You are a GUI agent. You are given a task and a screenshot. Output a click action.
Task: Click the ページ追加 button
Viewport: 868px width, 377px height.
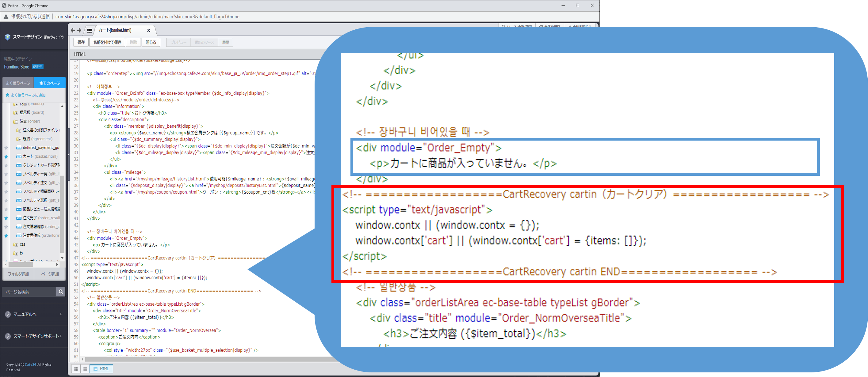(50, 274)
